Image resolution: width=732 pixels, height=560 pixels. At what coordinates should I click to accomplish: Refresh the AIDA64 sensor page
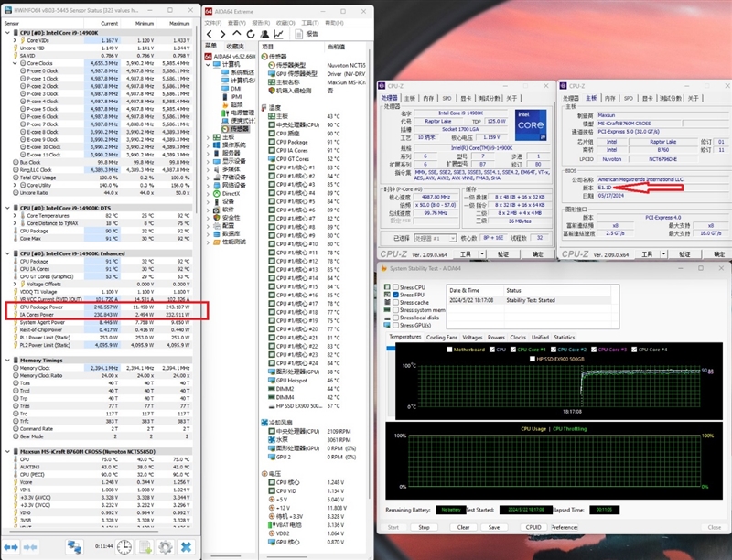click(x=251, y=34)
